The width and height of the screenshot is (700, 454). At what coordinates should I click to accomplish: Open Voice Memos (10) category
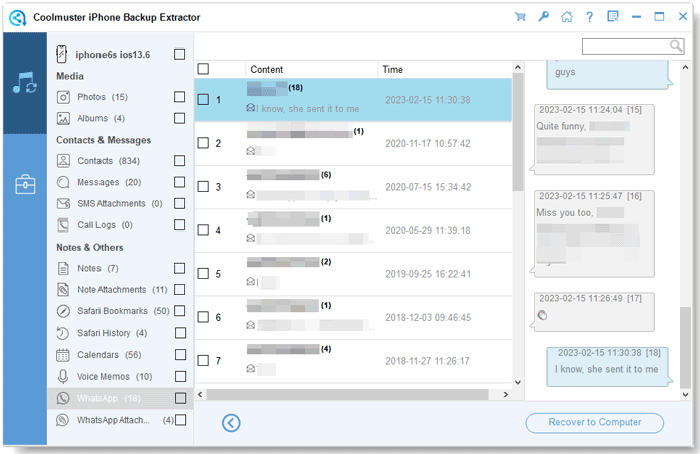[x=115, y=376]
